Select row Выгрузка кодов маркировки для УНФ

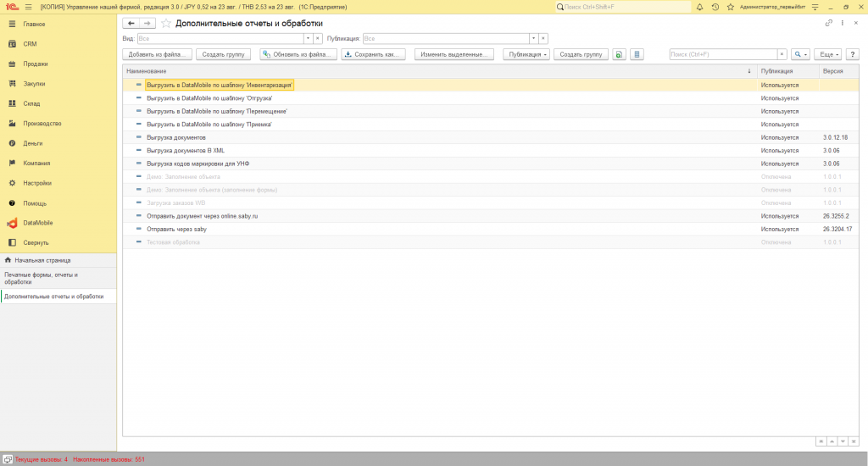(491, 164)
